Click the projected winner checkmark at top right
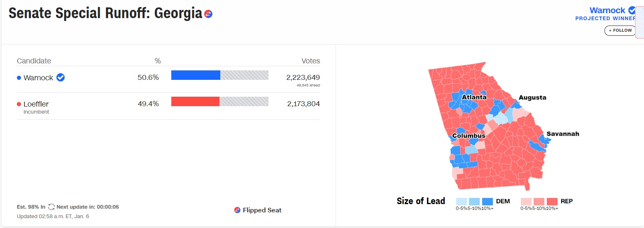Viewport: 644px width, 228px height. click(x=632, y=10)
